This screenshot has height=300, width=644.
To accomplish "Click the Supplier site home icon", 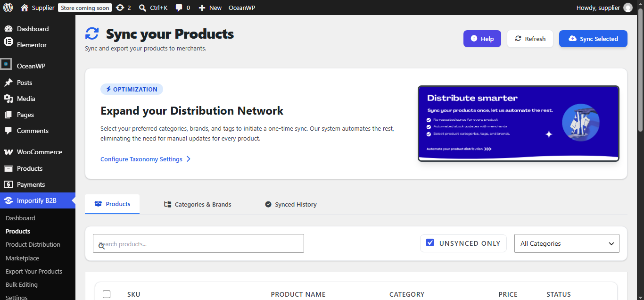I will click(x=25, y=8).
